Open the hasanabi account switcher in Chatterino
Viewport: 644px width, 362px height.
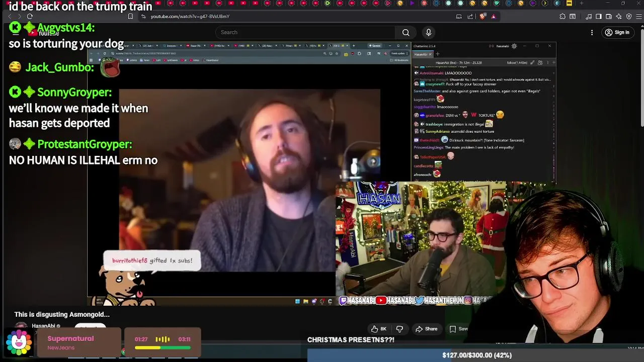502,46
